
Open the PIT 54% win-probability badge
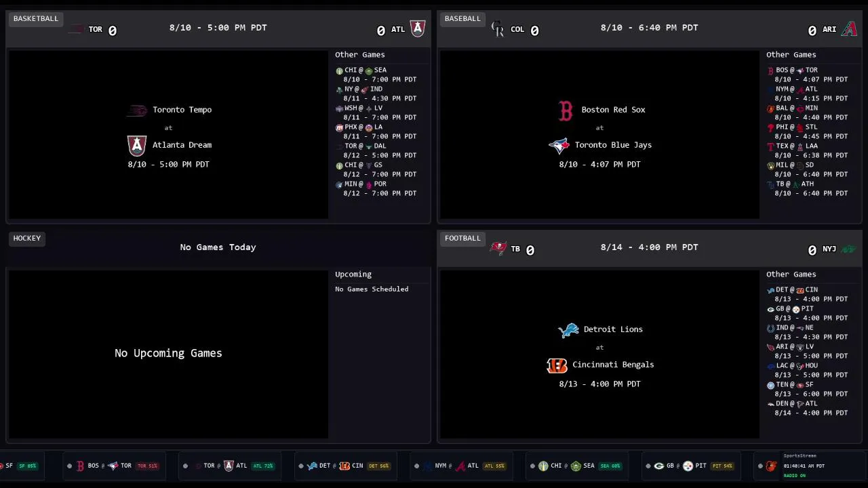click(x=722, y=466)
